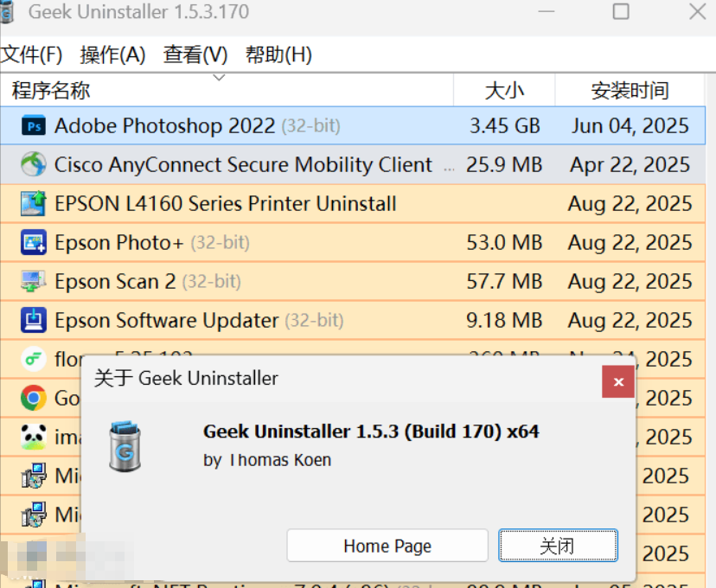The height and width of the screenshot is (588, 716).
Task: Click the Cisco AnyConnect globe icon
Action: 34,165
